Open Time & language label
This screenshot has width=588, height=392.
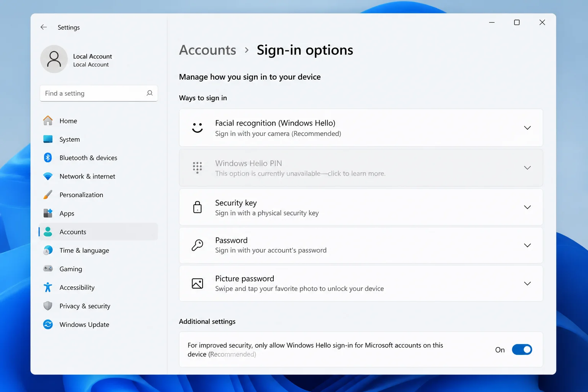pos(84,250)
